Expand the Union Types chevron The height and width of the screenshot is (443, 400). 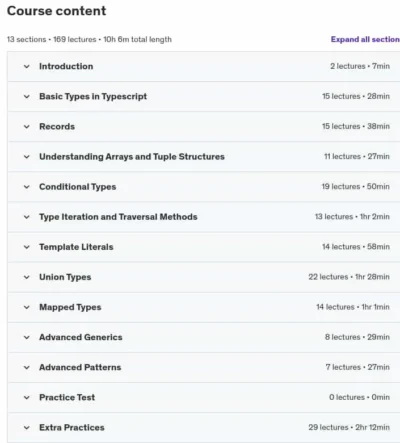pos(27,277)
